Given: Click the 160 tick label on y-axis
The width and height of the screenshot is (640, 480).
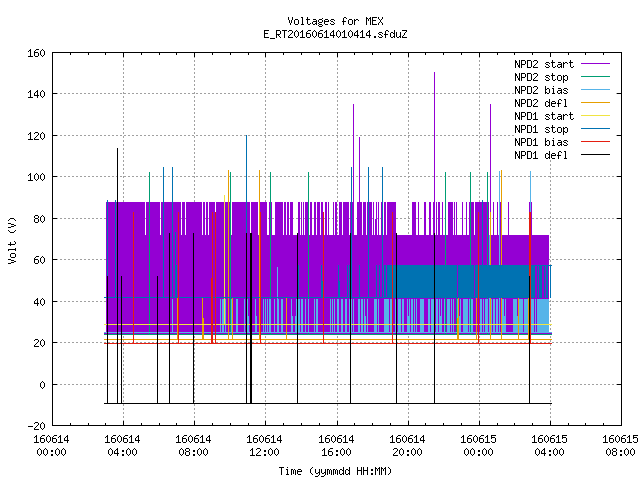Looking at the screenshot, I should (36, 53).
